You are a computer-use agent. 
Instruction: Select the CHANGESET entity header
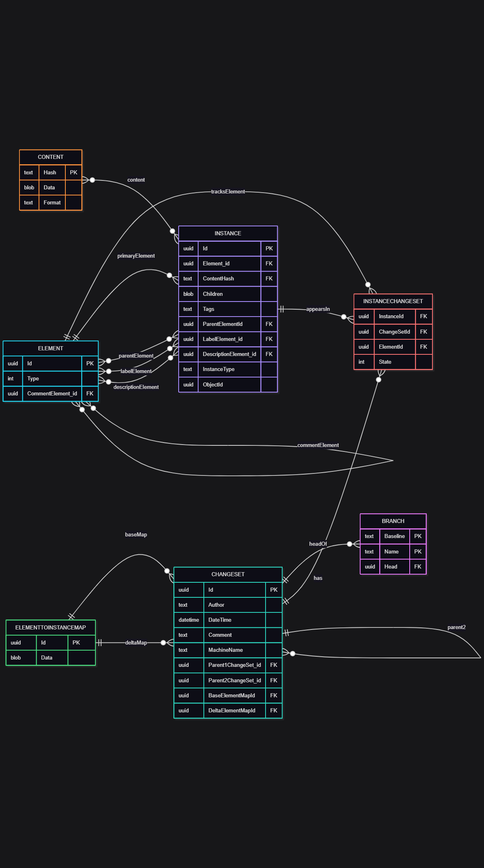[x=228, y=574]
